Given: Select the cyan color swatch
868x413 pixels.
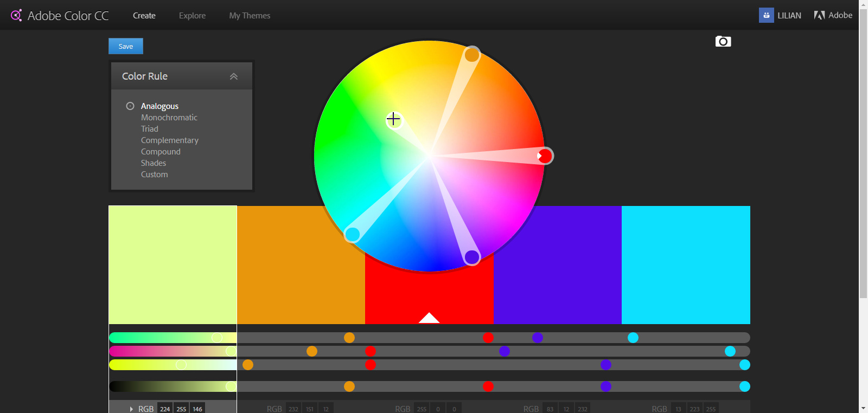Looking at the screenshot, I should (x=686, y=265).
